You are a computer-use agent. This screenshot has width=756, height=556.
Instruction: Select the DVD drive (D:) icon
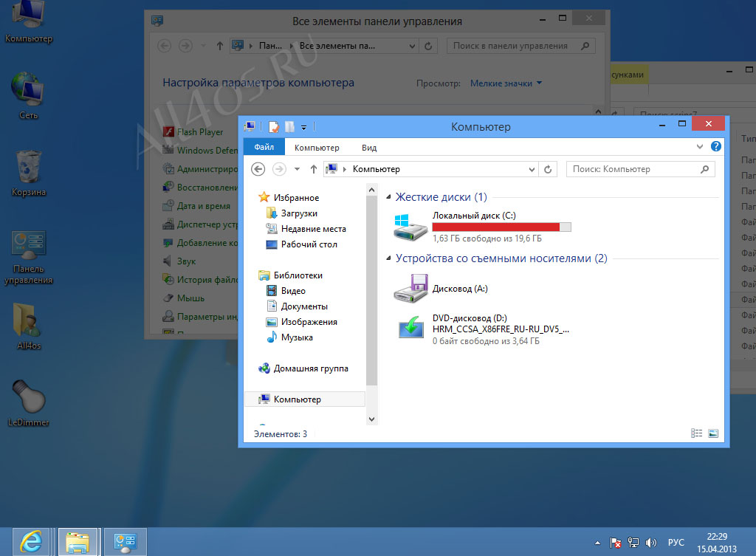(410, 327)
